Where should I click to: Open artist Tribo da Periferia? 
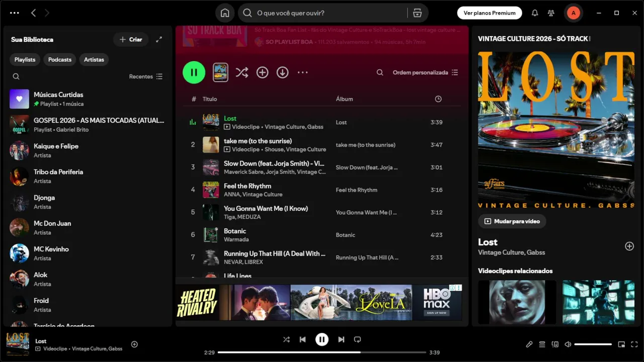pos(88,176)
